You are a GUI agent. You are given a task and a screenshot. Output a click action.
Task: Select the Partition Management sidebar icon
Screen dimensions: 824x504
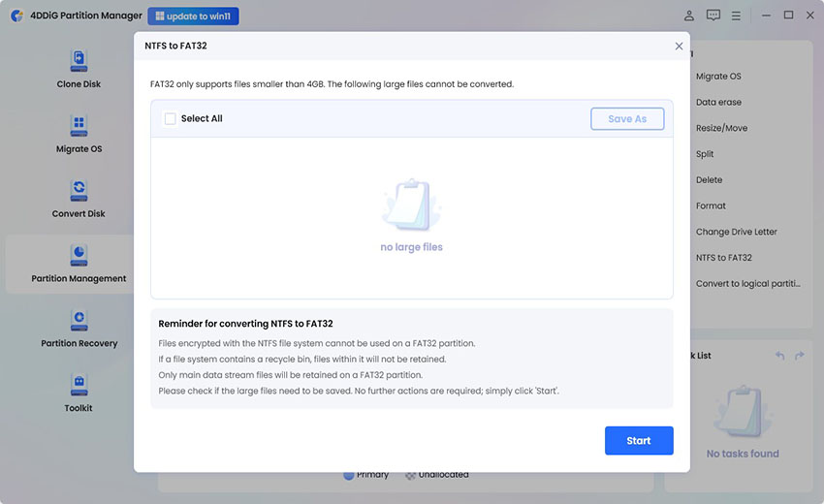tap(79, 256)
